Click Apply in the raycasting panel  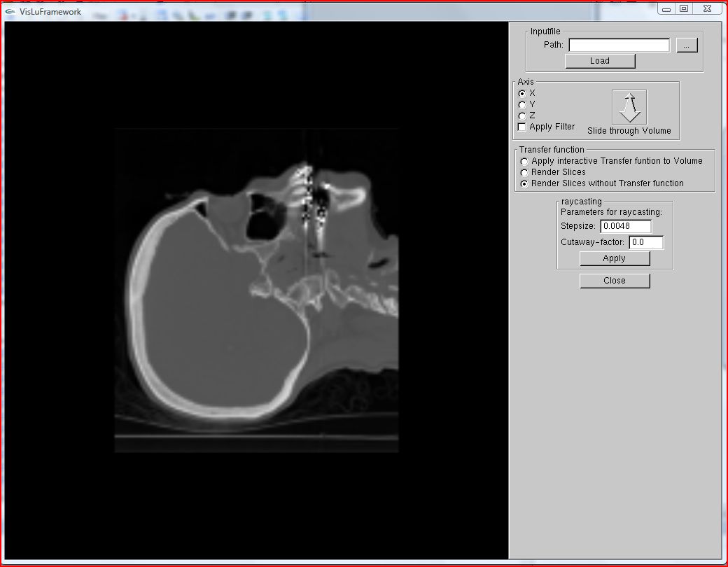tap(615, 258)
